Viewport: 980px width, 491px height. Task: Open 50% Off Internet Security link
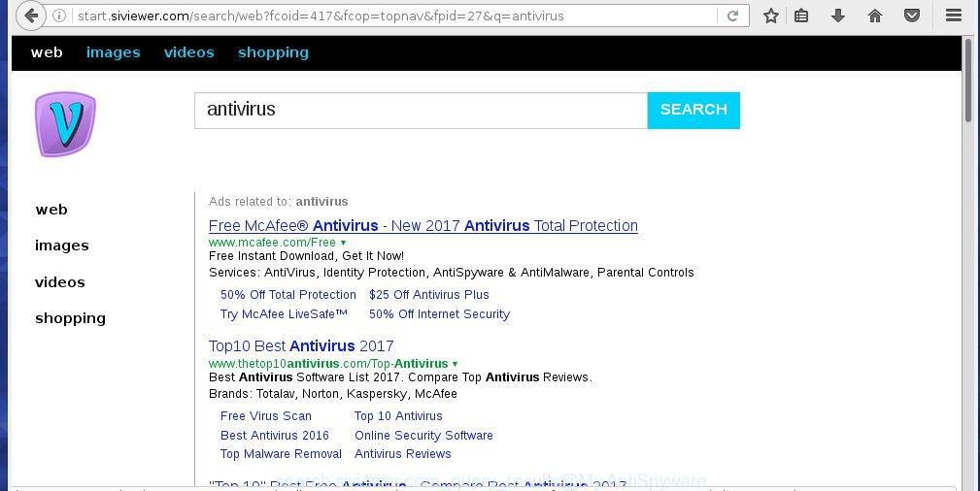click(439, 314)
